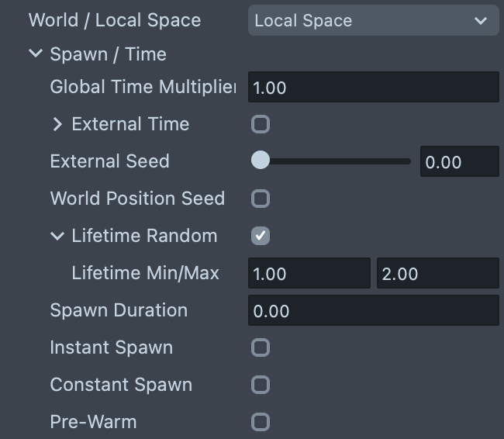Enable the Instant Spawn checkbox

click(261, 347)
